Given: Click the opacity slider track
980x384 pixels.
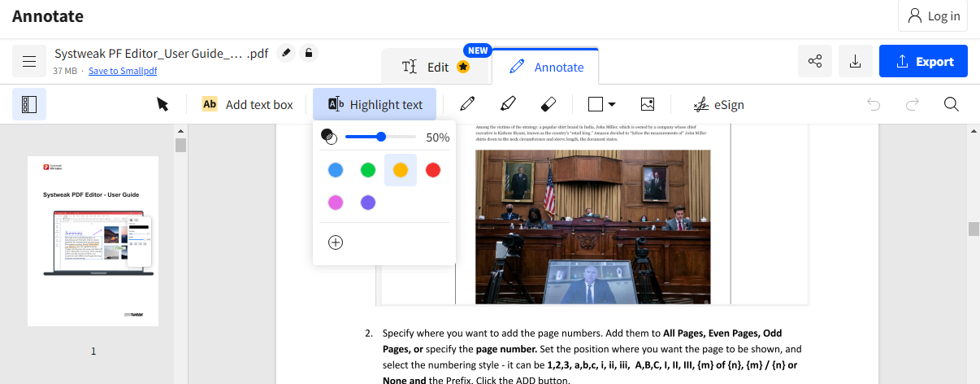Looking at the screenshot, I should (381, 137).
